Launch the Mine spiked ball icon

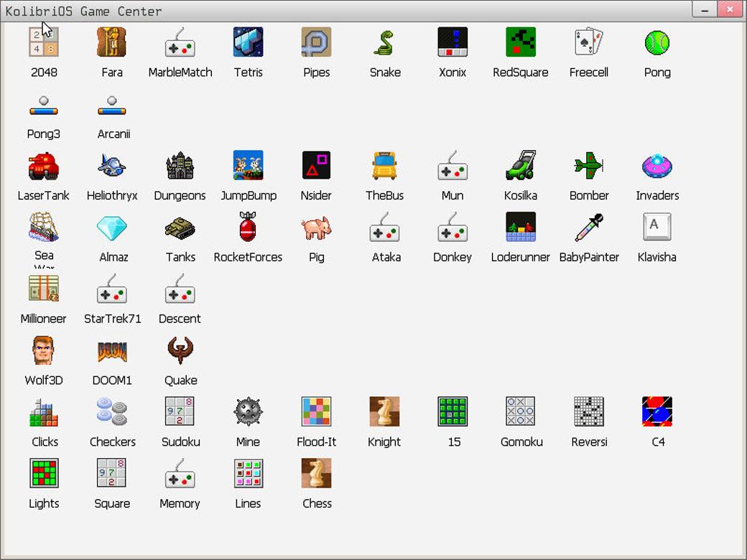tap(249, 411)
